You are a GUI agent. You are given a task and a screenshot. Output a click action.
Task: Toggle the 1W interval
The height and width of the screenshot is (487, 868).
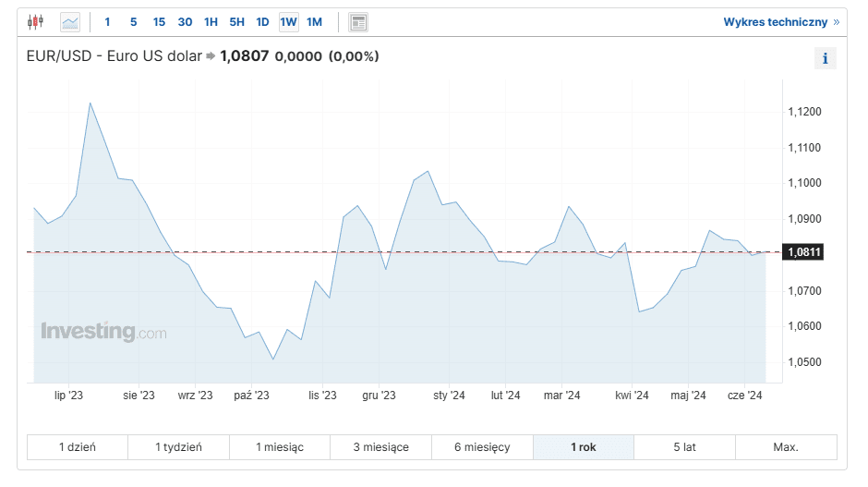point(288,21)
